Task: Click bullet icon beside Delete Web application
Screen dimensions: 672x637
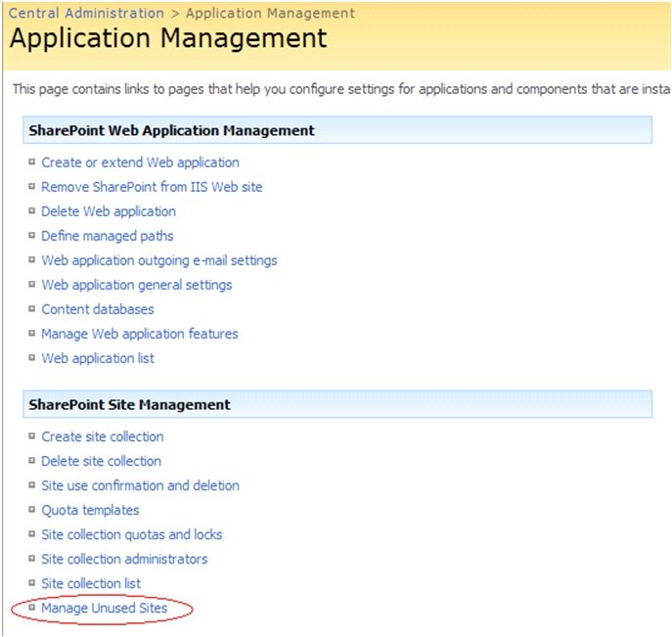Action: pos(31,210)
